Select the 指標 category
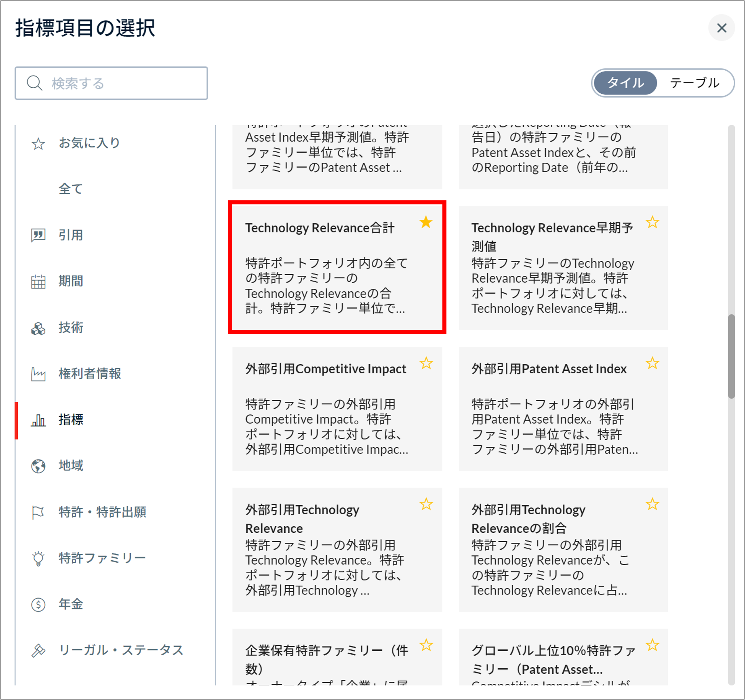This screenshot has height=700, width=745. click(71, 420)
